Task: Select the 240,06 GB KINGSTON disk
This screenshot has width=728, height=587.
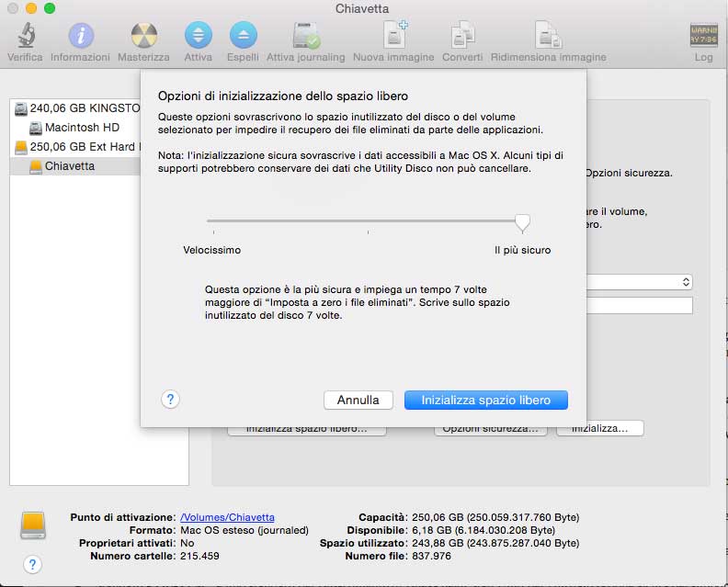Action: (x=78, y=108)
